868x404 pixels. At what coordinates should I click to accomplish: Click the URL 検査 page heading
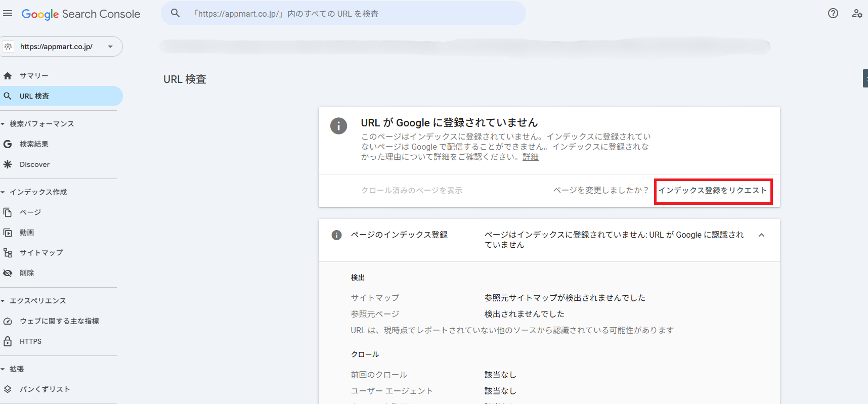(185, 79)
